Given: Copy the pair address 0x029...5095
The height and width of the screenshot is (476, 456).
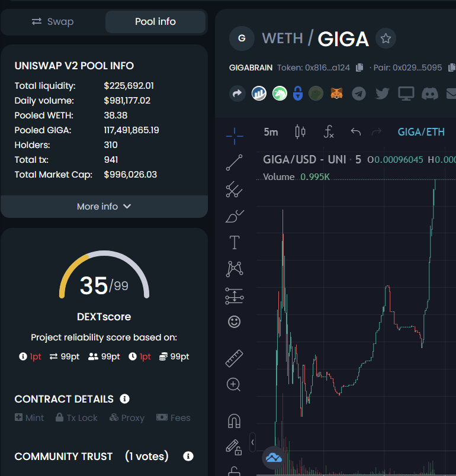Looking at the screenshot, I should [452, 67].
